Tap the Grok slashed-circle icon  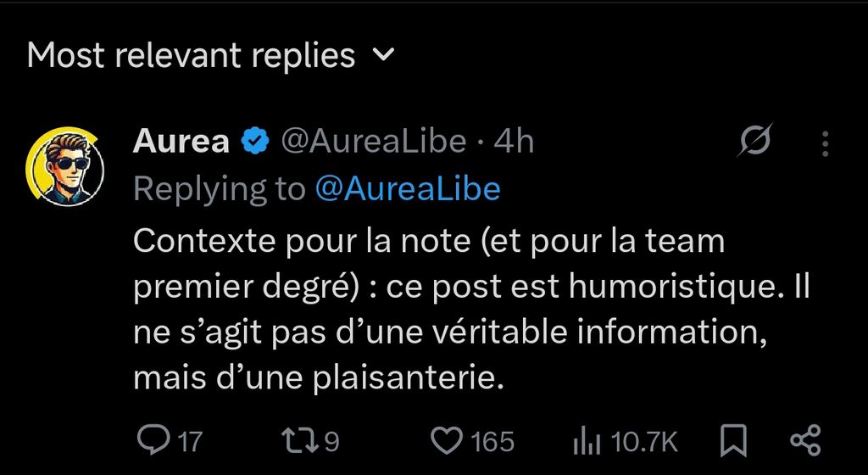pyautogui.click(x=754, y=141)
